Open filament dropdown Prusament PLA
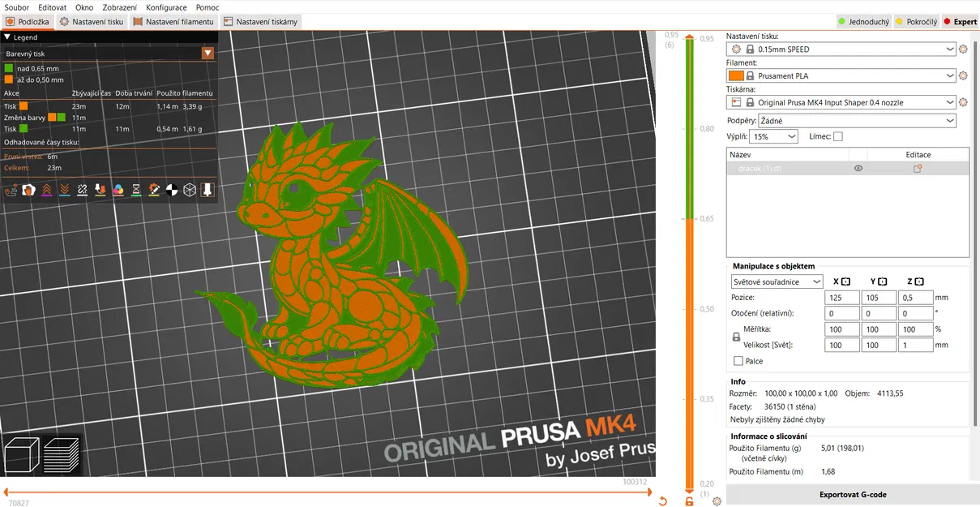This screenshot has width=980, height=507. (841, 76)
